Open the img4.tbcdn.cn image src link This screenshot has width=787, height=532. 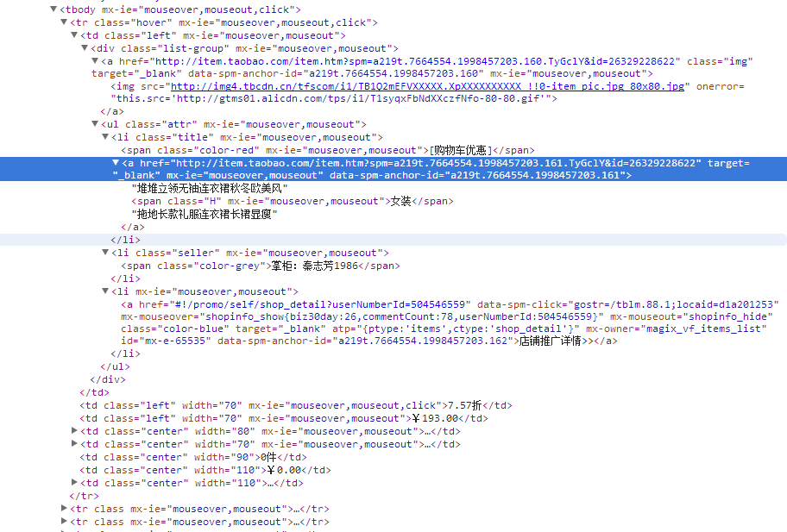tap(427, 86)
